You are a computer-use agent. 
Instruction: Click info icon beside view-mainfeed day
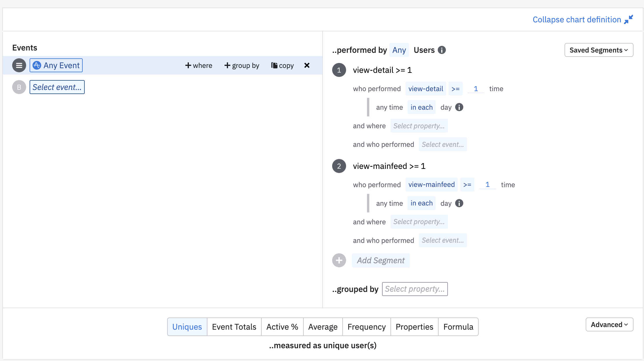(x=459, y=203)
